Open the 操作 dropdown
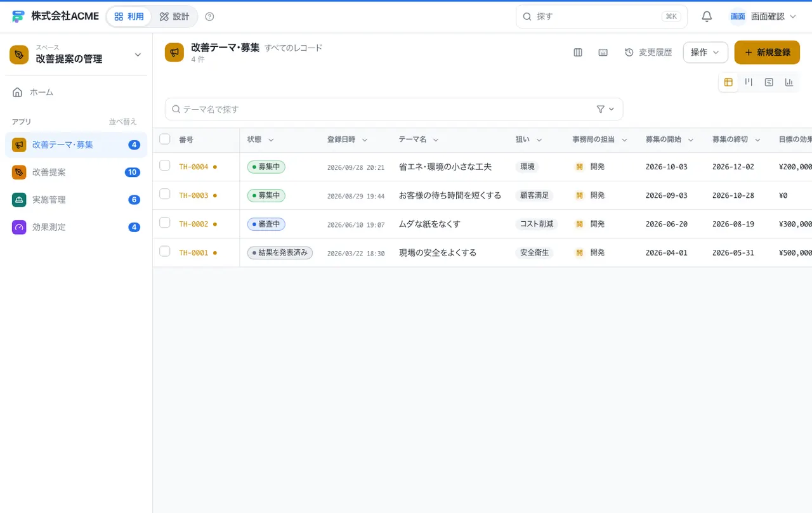The height and width of the screenshot is (513, 812). point(705,53)
